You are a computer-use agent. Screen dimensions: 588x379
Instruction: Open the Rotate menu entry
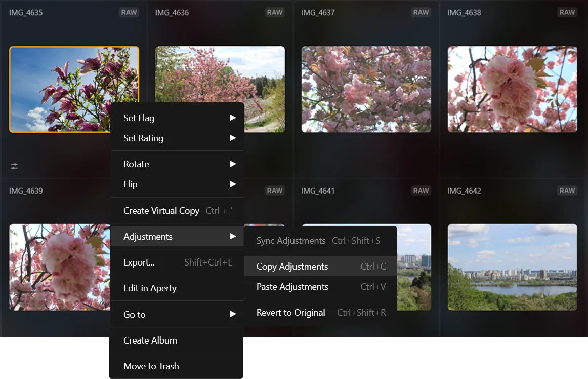tap(177, 164)
